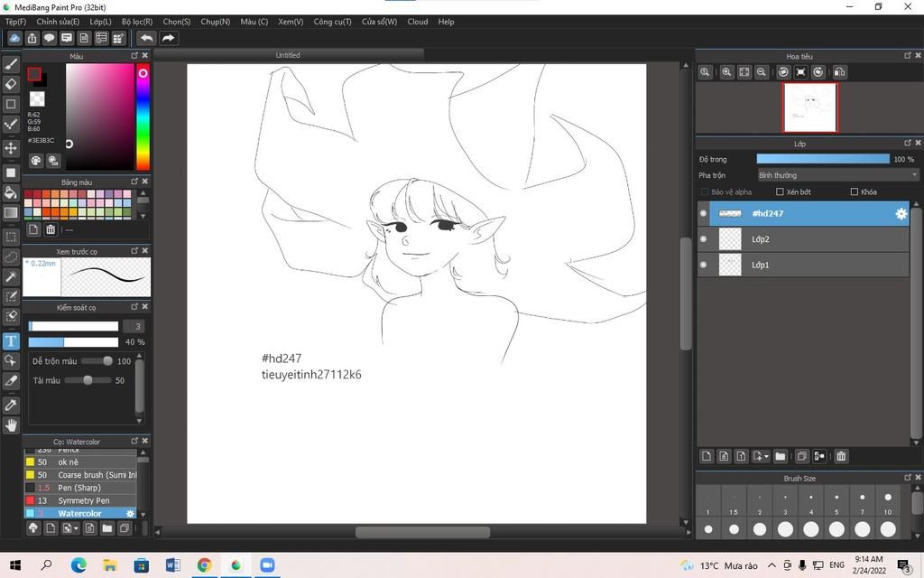This screenshot has height=578, width=924.
Task: Open the Tệp(F) menu
Action: (x=16, y=22)
